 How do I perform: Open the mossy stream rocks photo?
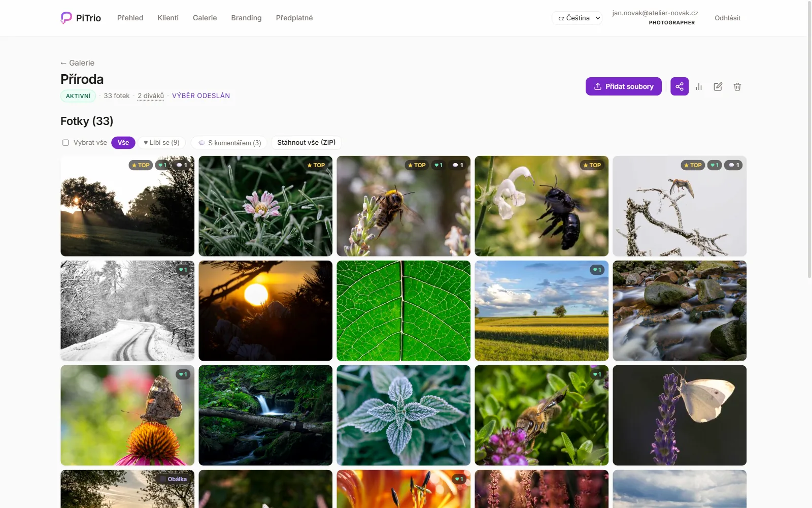tap(680, 311)
